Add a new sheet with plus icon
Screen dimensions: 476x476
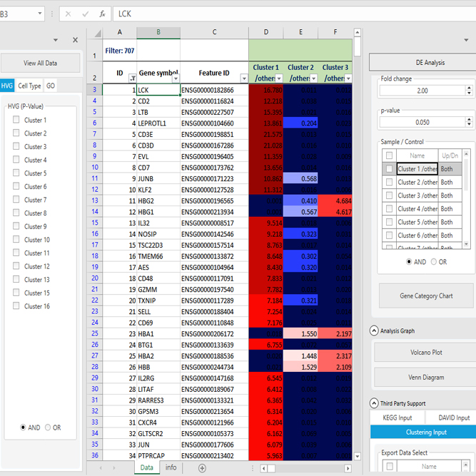[x=202, y=467]
